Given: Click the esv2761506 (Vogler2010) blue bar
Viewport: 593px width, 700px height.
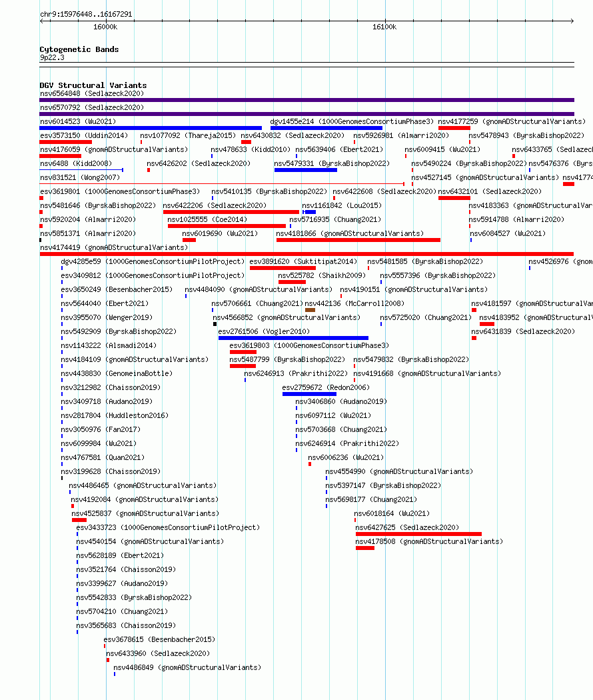Looking at the screenshot, I should 293,338.
